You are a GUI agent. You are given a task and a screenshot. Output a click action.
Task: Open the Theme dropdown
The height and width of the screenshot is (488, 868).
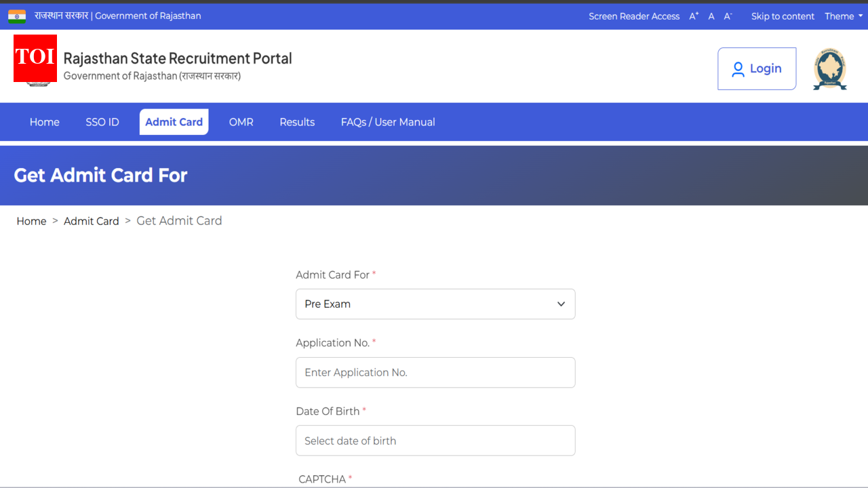pos(844,16)
